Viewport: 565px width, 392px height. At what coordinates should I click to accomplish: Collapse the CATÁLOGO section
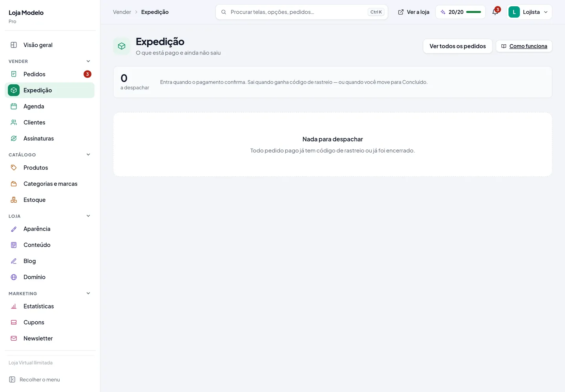click(88, 154)
